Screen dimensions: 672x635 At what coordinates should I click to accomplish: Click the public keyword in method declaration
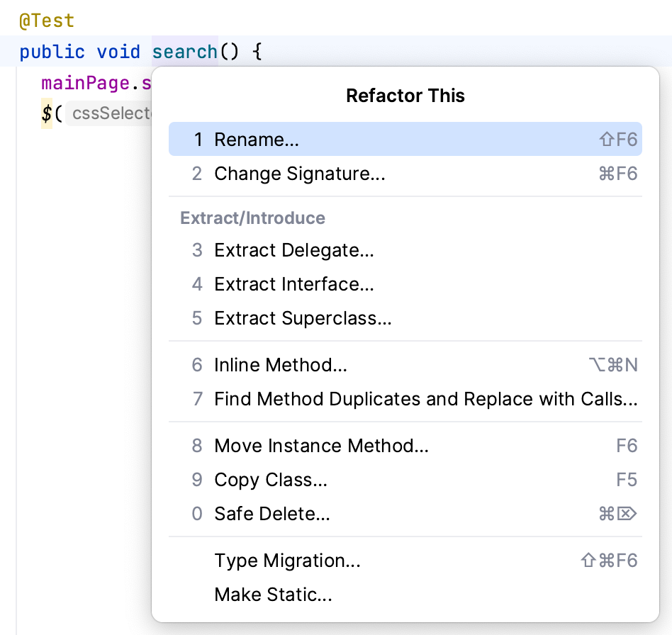point(52,52)
